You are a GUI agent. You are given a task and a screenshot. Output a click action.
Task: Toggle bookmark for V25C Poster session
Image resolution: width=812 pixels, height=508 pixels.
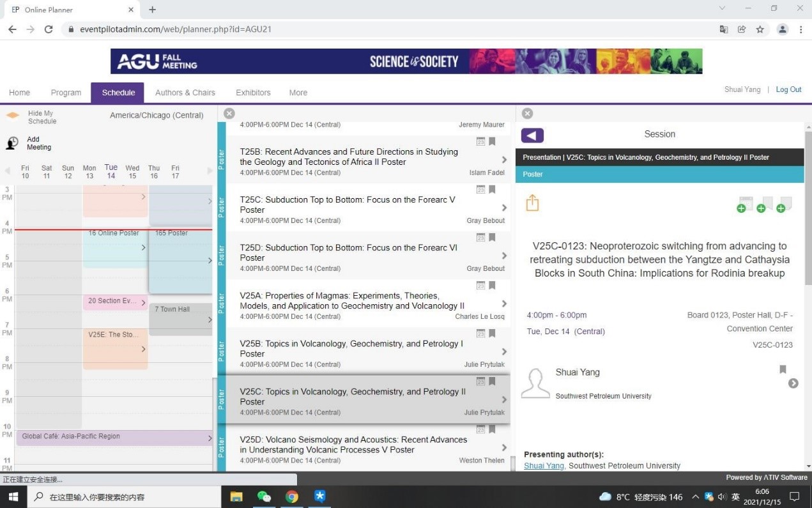pyautogui.click(x=492, y=381)
